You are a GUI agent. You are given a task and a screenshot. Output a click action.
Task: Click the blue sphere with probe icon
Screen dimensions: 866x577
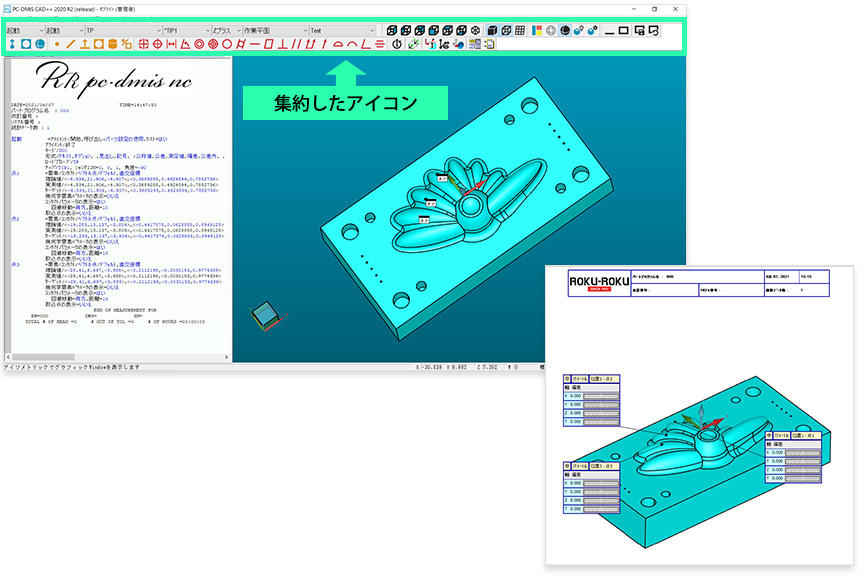point(578,30)
